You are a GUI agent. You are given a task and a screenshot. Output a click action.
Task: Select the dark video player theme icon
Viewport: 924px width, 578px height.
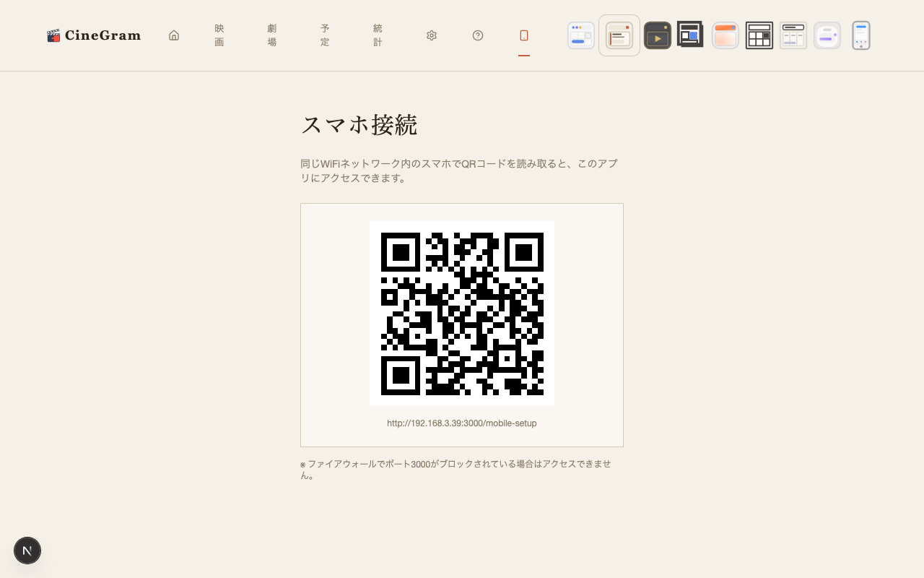coord(657,35)
